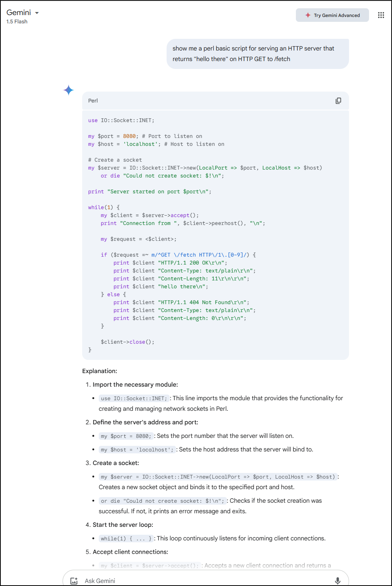Copy the Perl code block
This screenshot has height=586, width=392.
click(x=338, y=101)
